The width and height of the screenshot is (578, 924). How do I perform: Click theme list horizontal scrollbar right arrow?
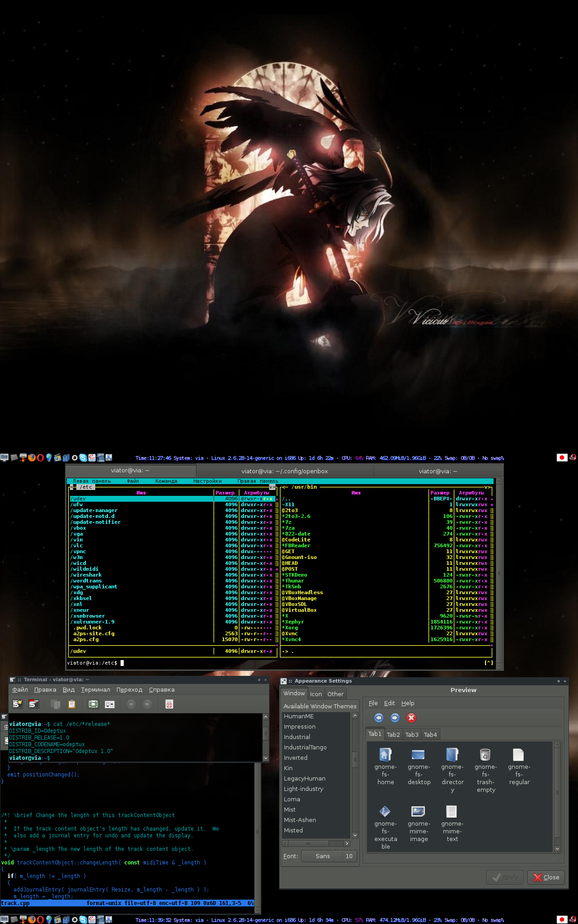[x=347, y=843]
